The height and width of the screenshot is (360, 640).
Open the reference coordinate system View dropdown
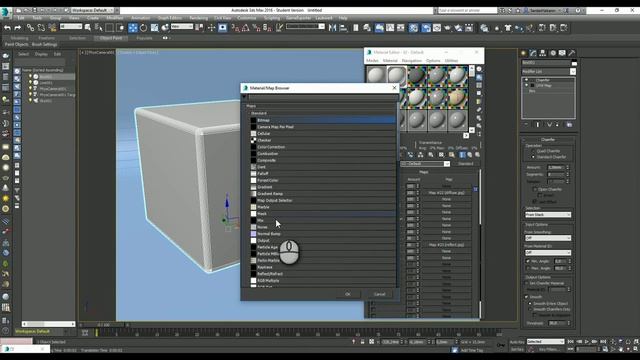pos(182,27)
